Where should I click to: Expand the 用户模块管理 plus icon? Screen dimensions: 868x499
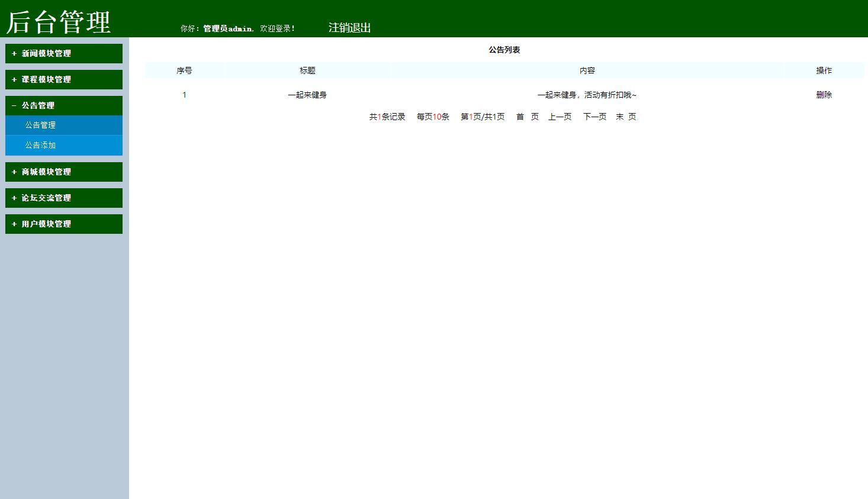(14, 224)
